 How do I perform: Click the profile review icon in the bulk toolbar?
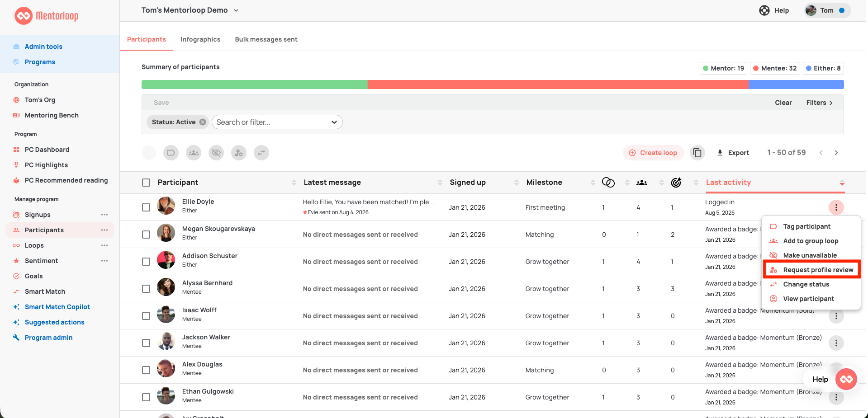(239, 153)
